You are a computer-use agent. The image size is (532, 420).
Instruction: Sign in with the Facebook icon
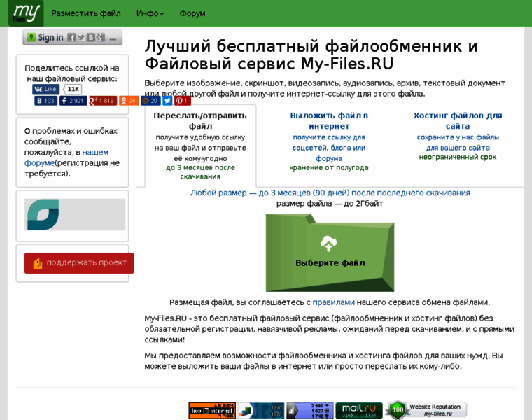click(x=71, y=37)
